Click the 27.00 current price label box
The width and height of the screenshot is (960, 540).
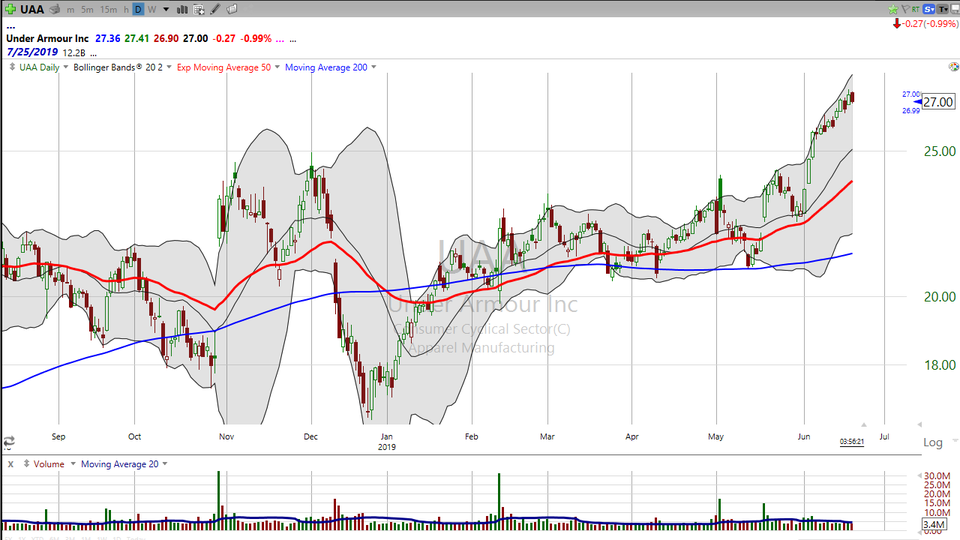938,102
